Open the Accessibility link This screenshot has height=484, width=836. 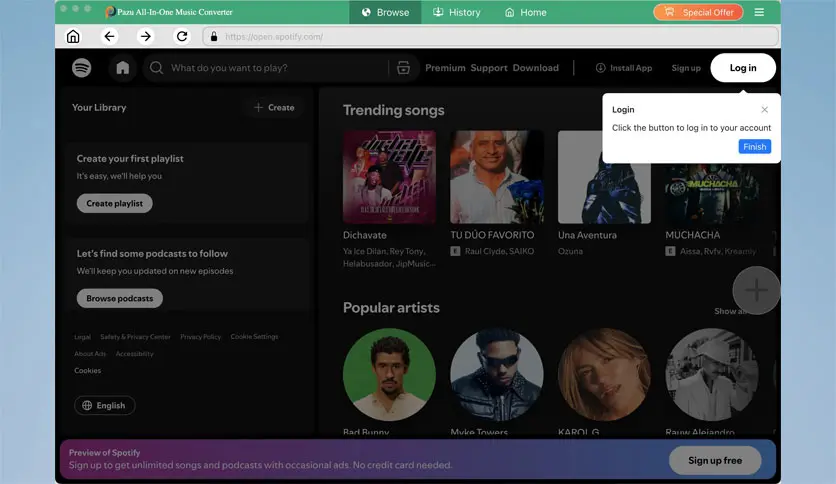(134, 353)
